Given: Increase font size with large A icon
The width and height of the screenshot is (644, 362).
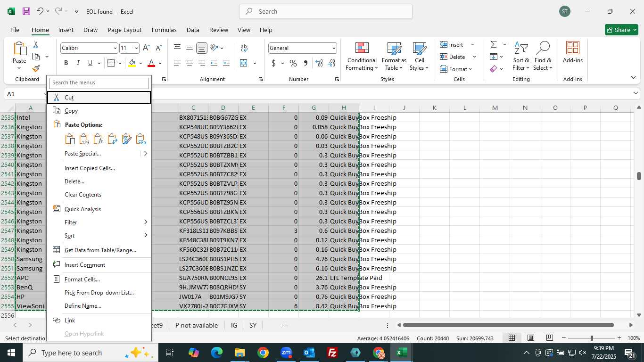Looking at the screenshot, I should (146, 48).
